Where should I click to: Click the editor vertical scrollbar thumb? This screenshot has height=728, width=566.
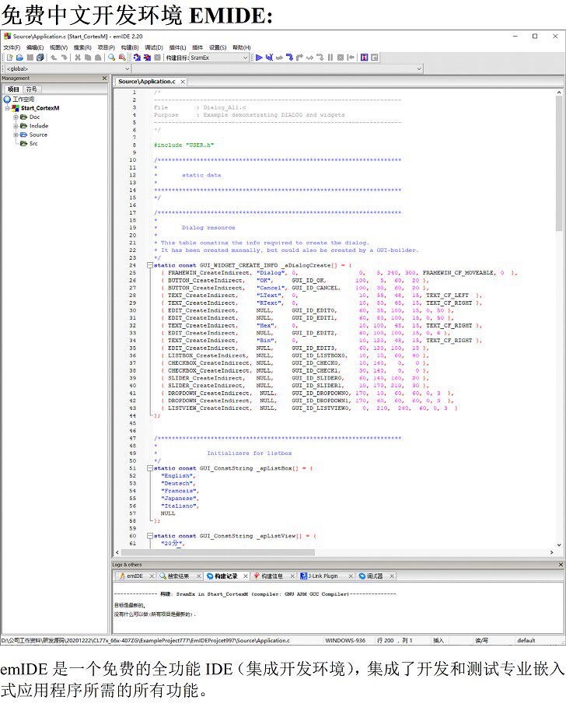559,163
